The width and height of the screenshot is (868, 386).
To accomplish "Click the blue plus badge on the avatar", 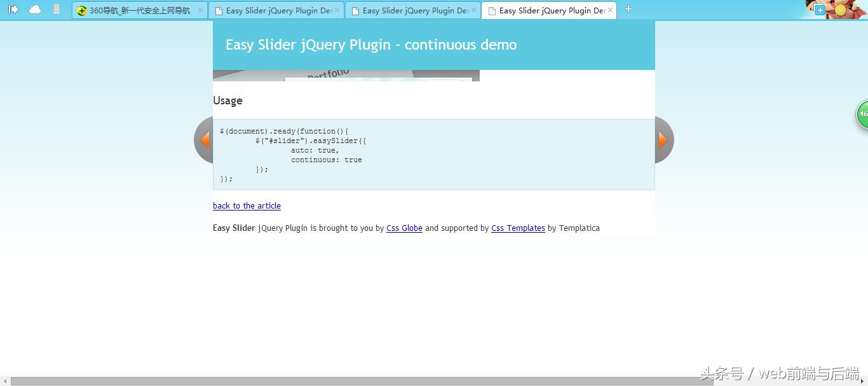I will [820, 10].
